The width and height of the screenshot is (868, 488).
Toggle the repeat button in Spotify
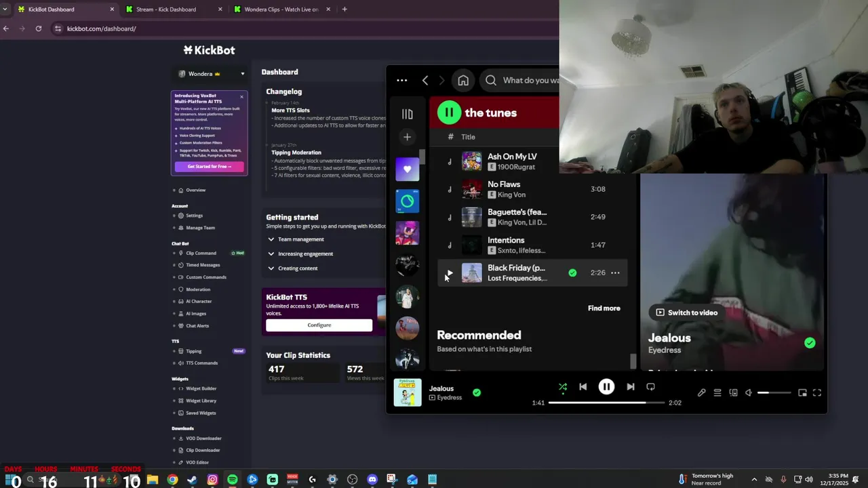(650, 387)
